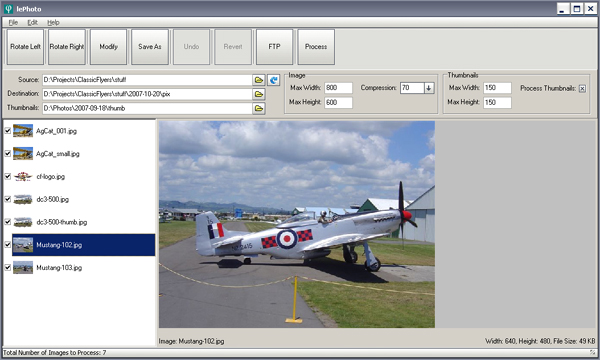
Task: Click the lePhoto app icon in title bar
Action: [8, 8]
